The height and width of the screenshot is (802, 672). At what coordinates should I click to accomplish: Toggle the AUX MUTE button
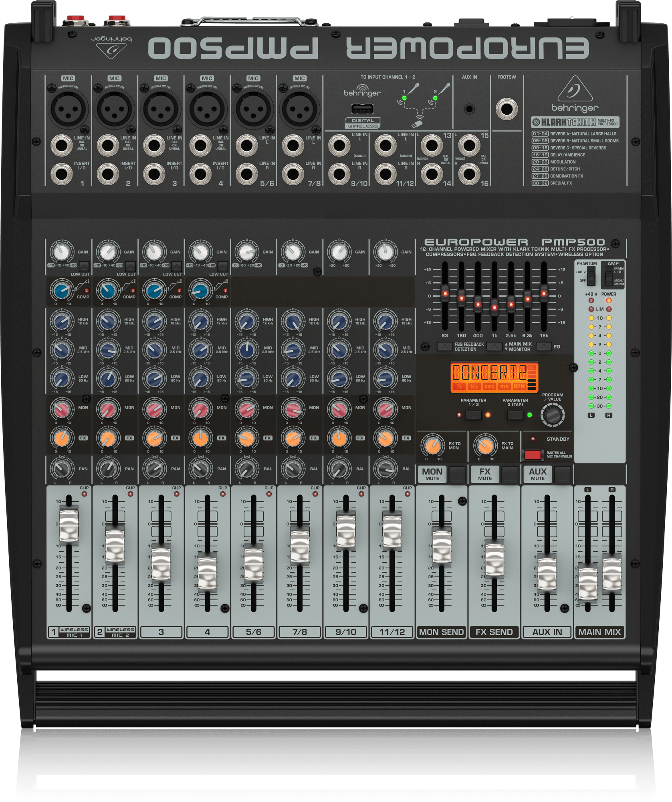563,474
